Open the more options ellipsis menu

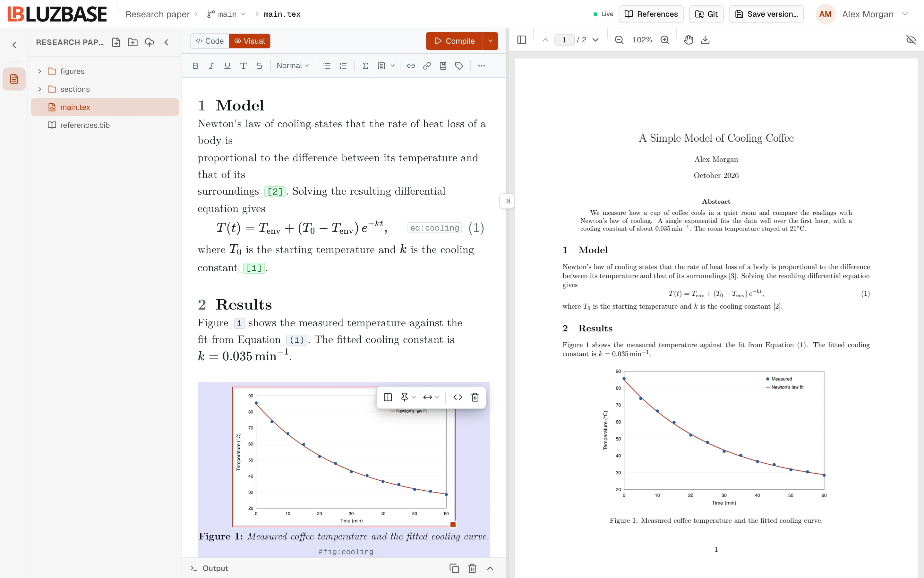(482, 66)
